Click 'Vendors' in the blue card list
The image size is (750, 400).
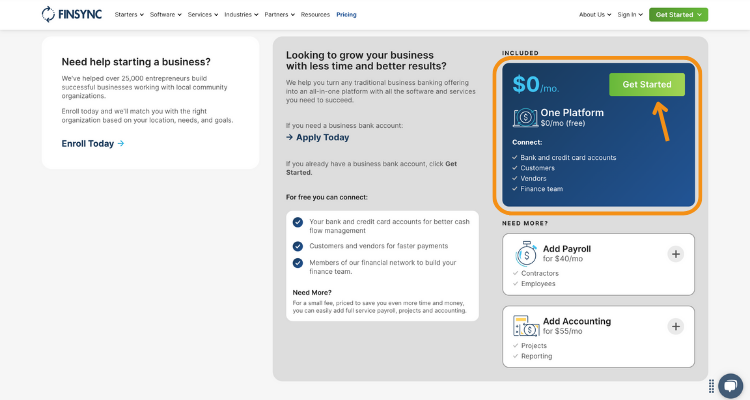pyautogui.click(x=533, y=178)
